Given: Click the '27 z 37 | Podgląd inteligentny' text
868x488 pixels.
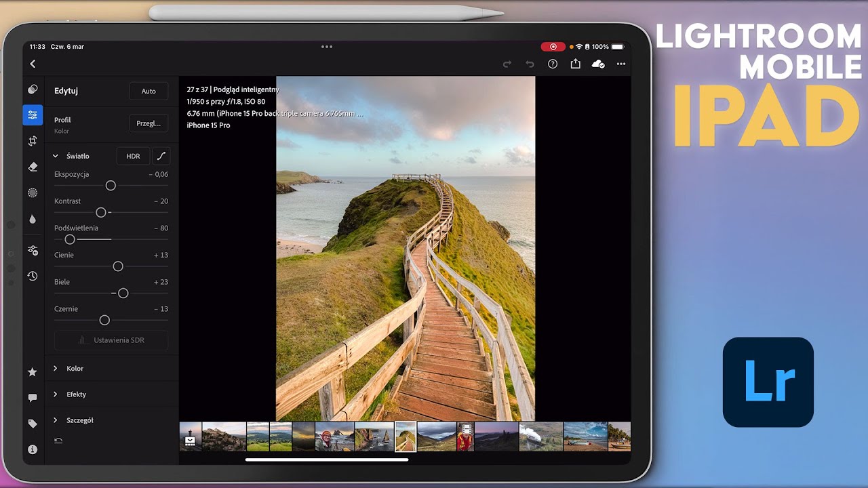Looking at the screenshot, I should [x=233, y=89].
